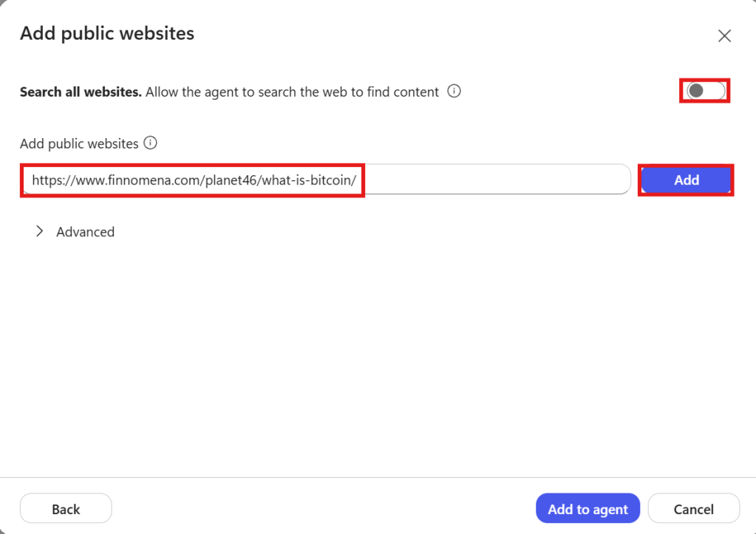Screen dimensions: 756x534
Task: Click 'what-is-bitcoin' part of the URL
Action: tap(307, 180)
